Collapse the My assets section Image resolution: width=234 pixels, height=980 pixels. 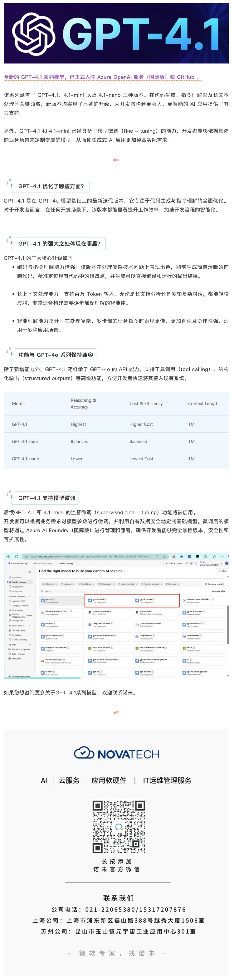(30, 644)
